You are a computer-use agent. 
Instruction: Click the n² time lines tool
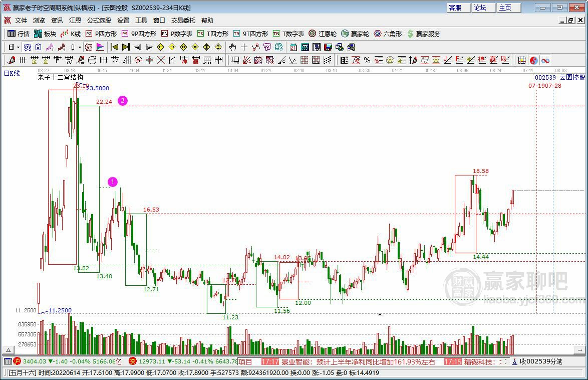click(x=115, y=60)
